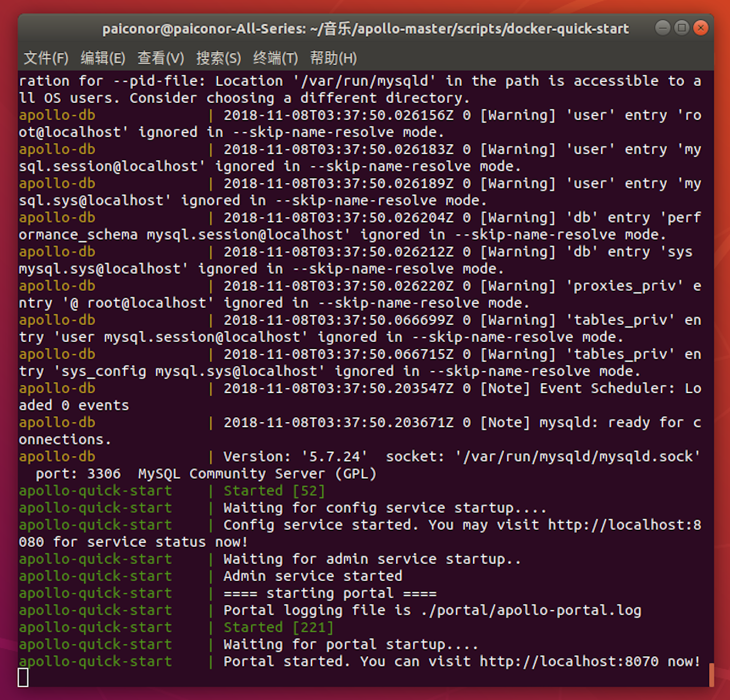Open the 文件(F) menu

[x=46, y=58]
